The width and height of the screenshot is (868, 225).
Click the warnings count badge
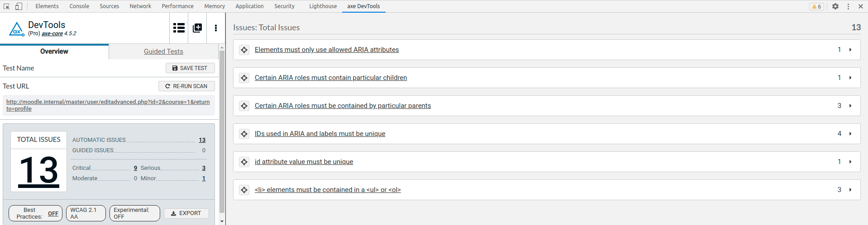click(816, 6)
